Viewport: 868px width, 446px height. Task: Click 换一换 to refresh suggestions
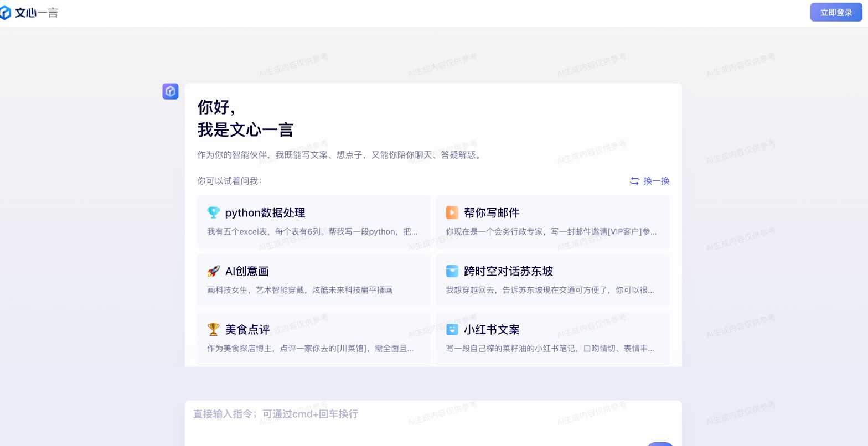657,181
